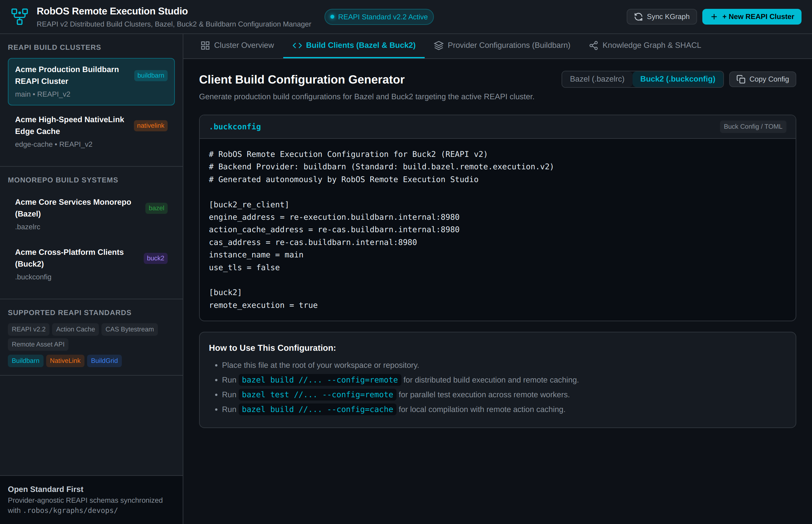
Task: Click the 'bazel test //... --config=remote' snippet
Action: [317, 395]
